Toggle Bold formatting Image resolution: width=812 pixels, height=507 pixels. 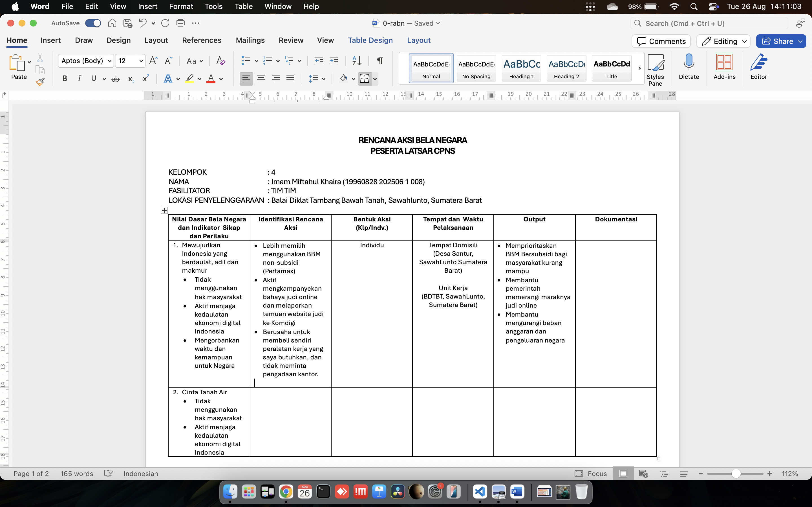[x=65, y=79]
